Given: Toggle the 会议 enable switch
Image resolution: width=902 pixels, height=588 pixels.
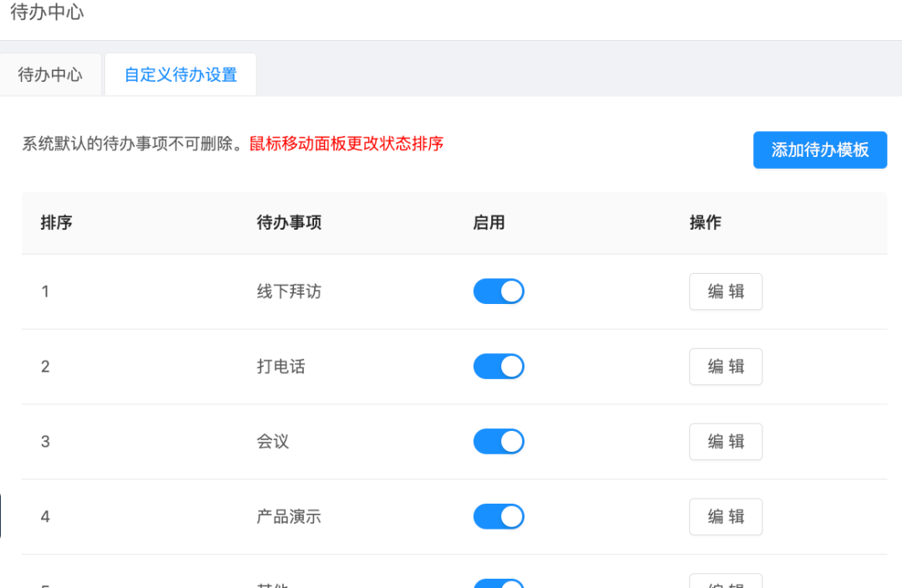Looking at the screenshot, I should [x=499, y=442].
